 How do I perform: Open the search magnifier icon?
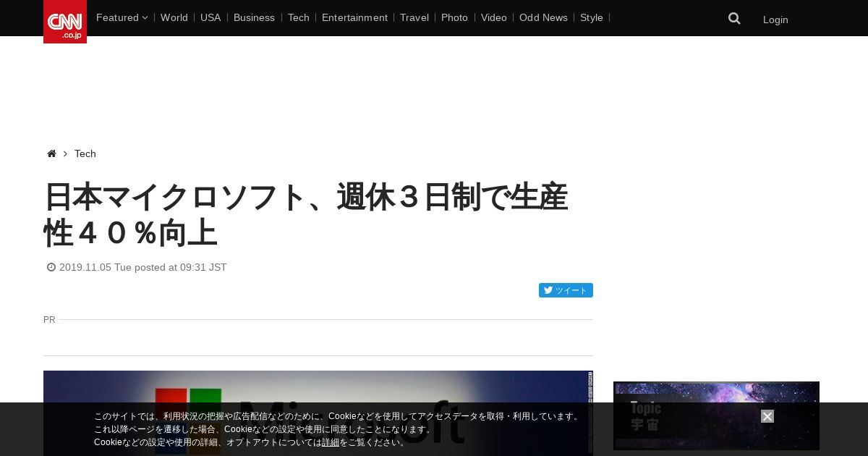tap(734, 19)
